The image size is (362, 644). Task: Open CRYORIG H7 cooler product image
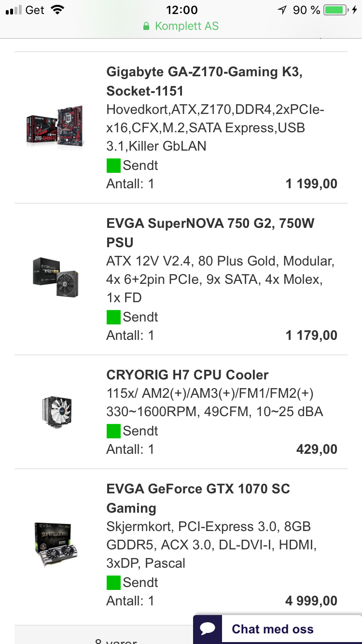coord(56,412)
